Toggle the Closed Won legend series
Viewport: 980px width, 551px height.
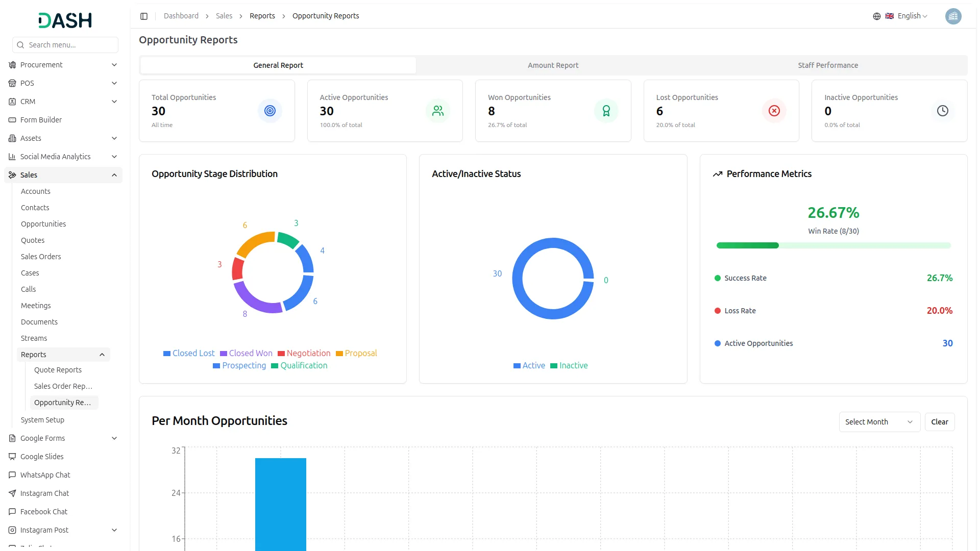[x=246, y=354]
